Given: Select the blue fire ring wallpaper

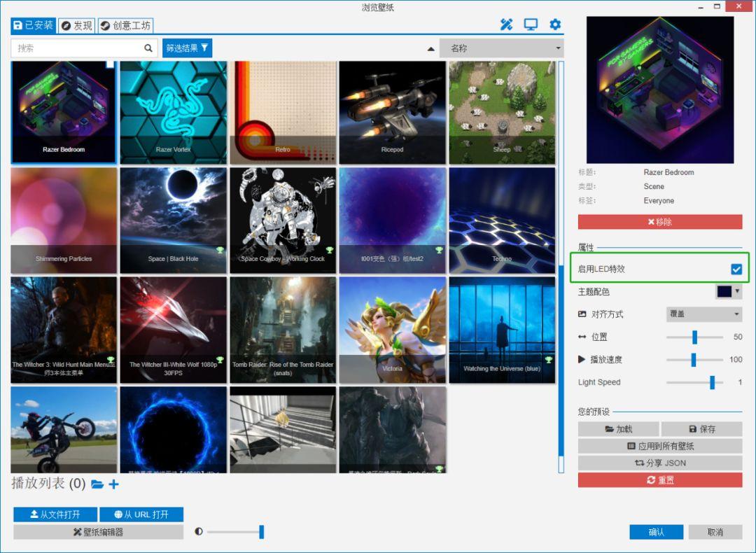Looking at the screenshot, I should pyautogui.click(x=173, y=430).
